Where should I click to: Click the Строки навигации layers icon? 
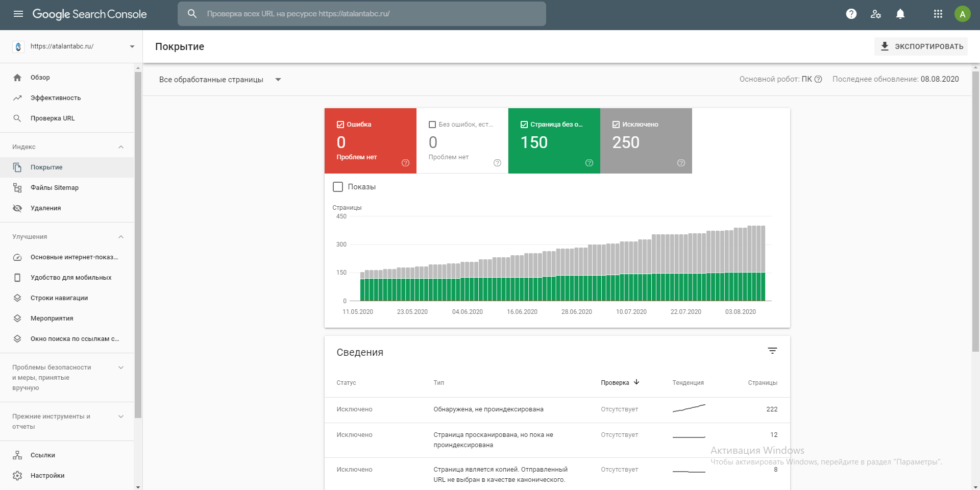(x=17, y=298)
